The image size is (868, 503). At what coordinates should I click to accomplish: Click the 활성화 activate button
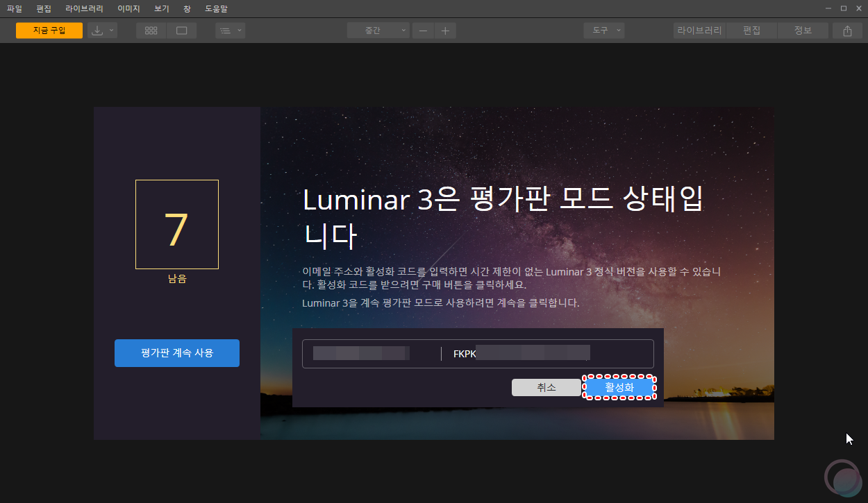pyautogui.click(x=619, y=388)
